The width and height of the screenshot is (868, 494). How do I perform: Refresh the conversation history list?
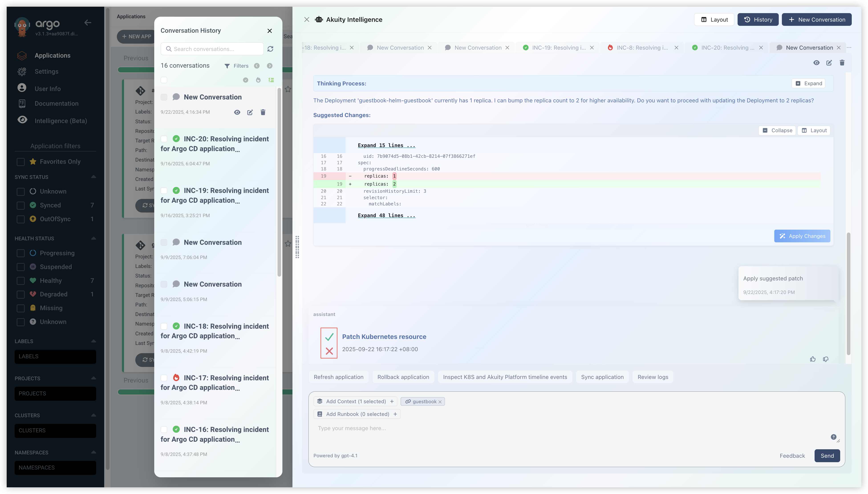pos(270,49)
